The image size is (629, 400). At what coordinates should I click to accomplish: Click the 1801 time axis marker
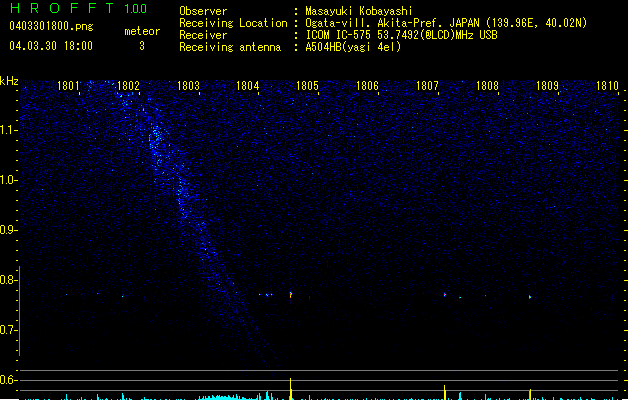68,86
